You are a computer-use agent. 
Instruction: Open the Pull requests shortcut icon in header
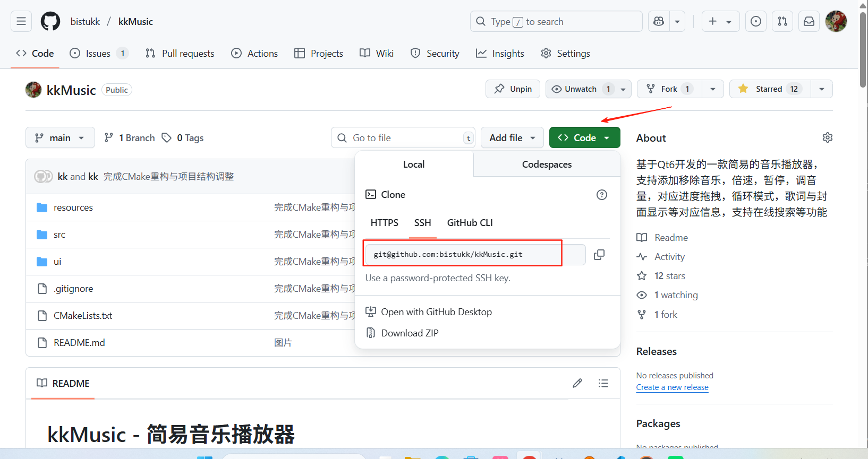pyautogui.click(x=782, y=21)
